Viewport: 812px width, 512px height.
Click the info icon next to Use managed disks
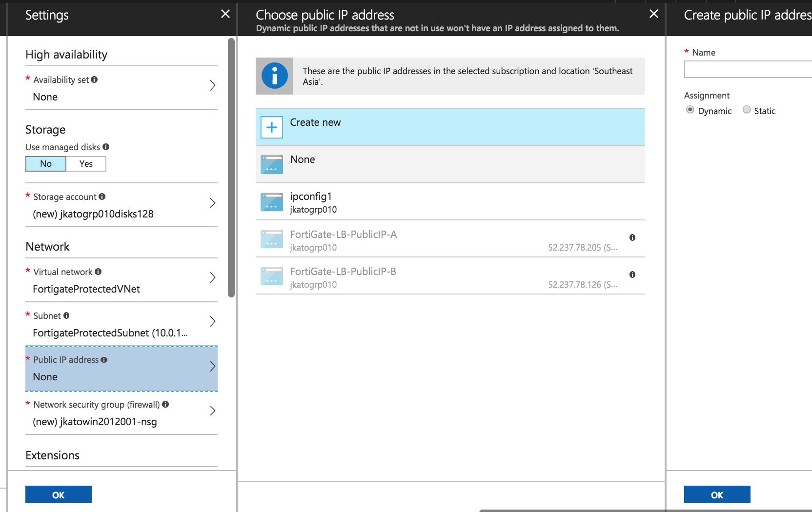coord(106,147)
